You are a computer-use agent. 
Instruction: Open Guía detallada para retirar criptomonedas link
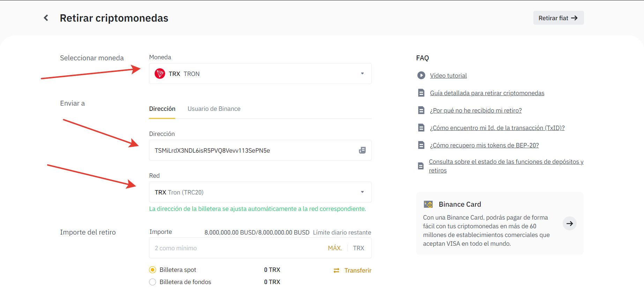pos(487,93)
